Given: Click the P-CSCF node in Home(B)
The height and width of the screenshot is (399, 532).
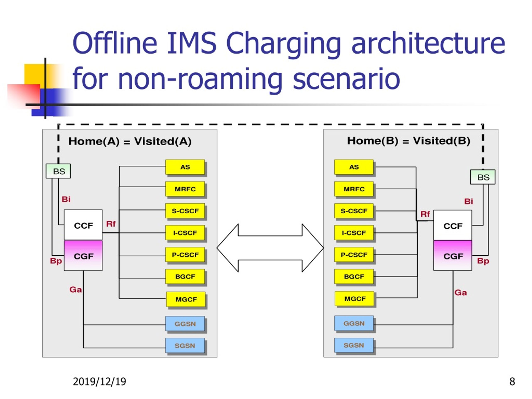Looking at the screenshot, I should [x=354, y=255].
